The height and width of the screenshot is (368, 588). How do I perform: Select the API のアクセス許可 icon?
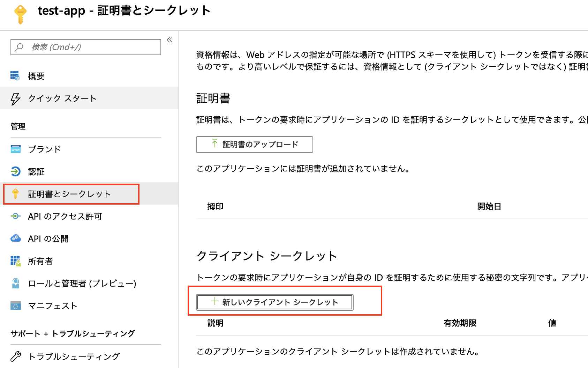click(15, 216)
